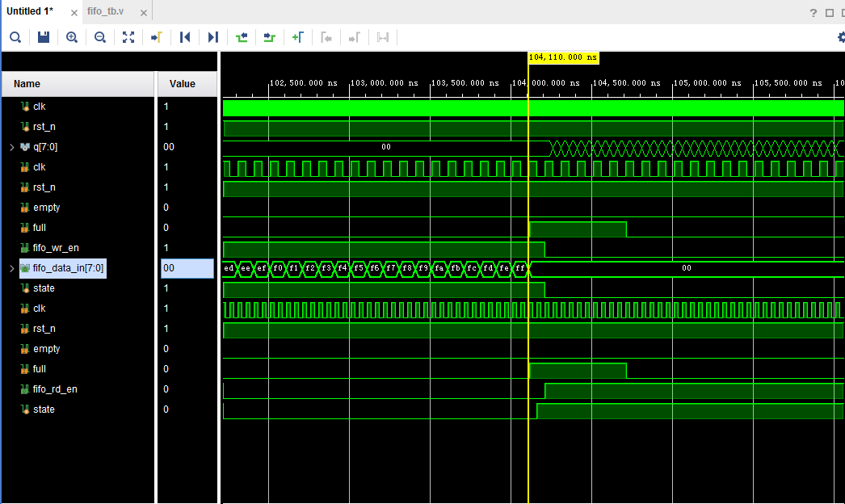Switch to the fifo_tb.v tab
The width and height of the screenshot is (845, 504).
tap(105, 11)
